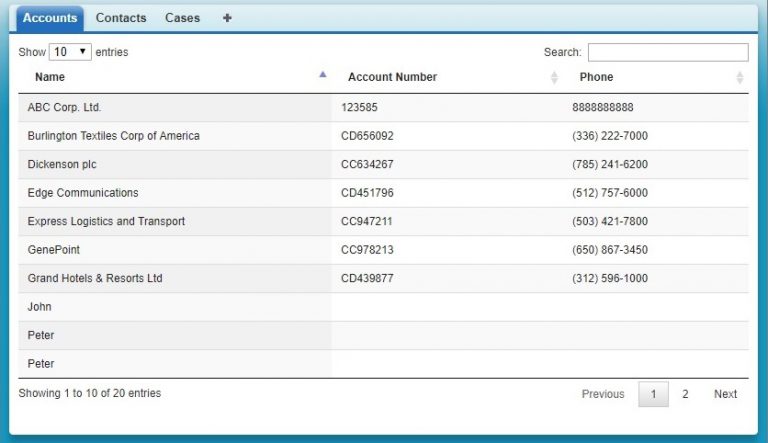This screenshot has width=768, height=443.
Task: Click account number CC947211
Action: click(x=367, y=221)
